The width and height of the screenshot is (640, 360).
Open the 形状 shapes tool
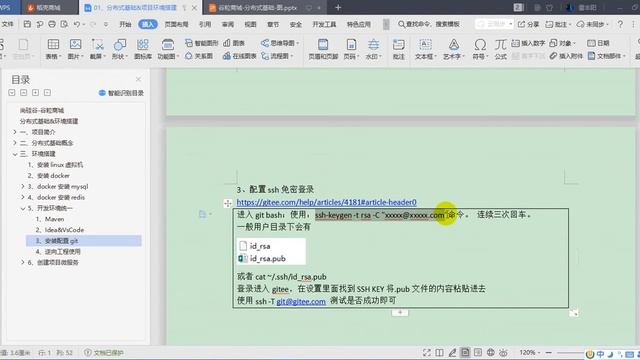tap(120, 49)
